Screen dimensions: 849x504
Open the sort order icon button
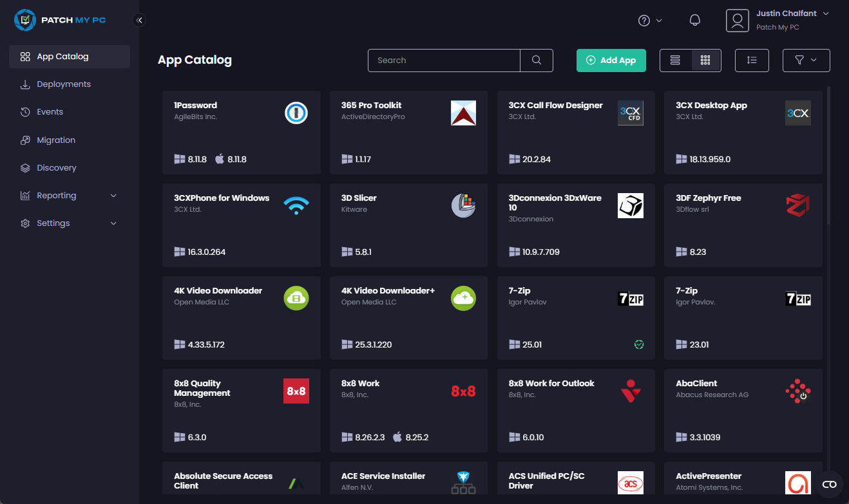pos(752,60)
